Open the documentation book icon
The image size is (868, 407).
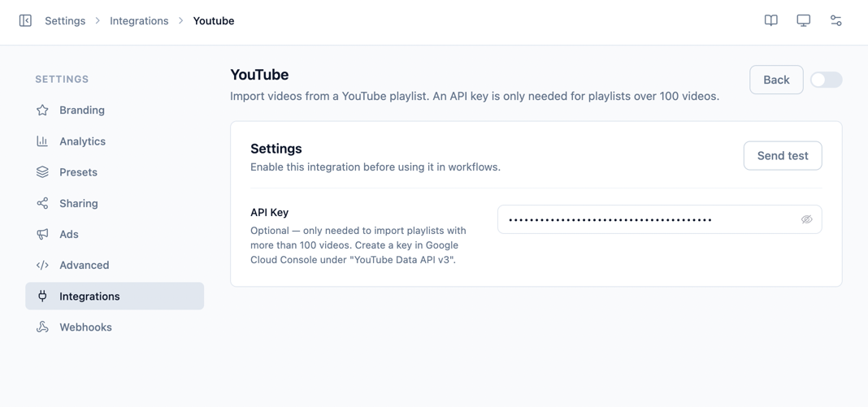pyautogui.click(x=770, y=20)
